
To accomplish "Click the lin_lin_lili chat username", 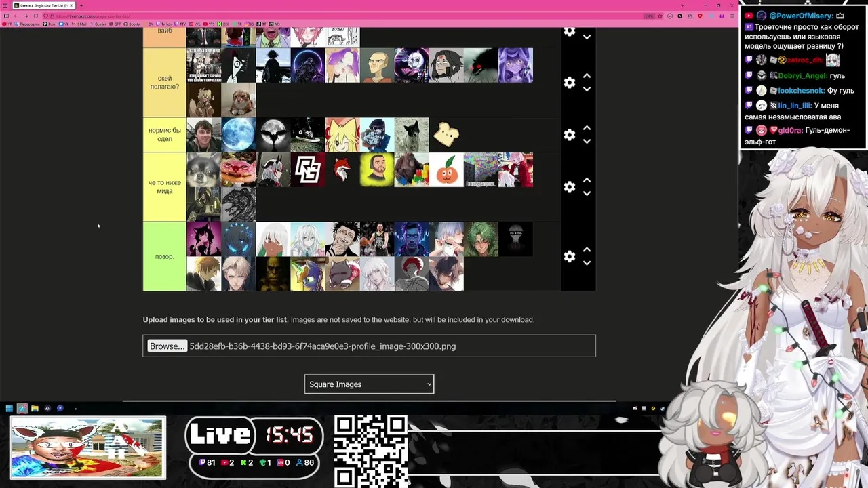I will pyautogui.click(x=795, y=106).
